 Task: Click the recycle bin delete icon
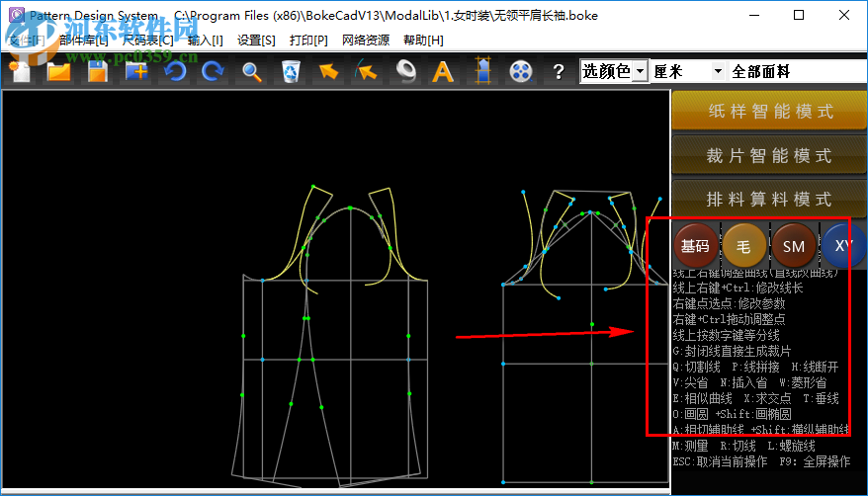point(291,72)
